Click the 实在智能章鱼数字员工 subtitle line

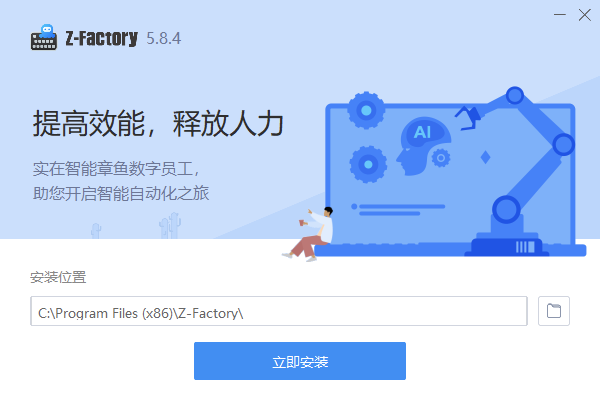tap(116, 169)
